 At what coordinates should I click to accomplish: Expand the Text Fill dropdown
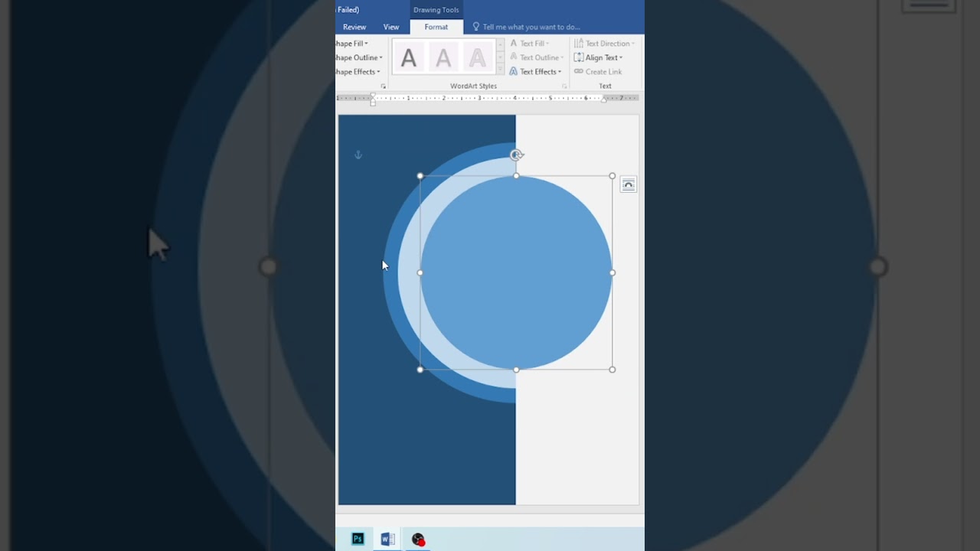click(x=529, y=44)
